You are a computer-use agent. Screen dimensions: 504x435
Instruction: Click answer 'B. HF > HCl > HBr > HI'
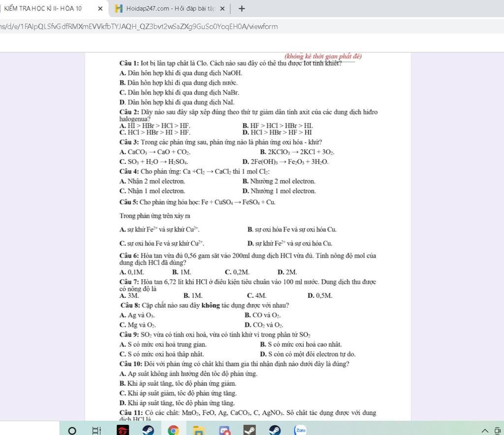click(x=278, y=125)
